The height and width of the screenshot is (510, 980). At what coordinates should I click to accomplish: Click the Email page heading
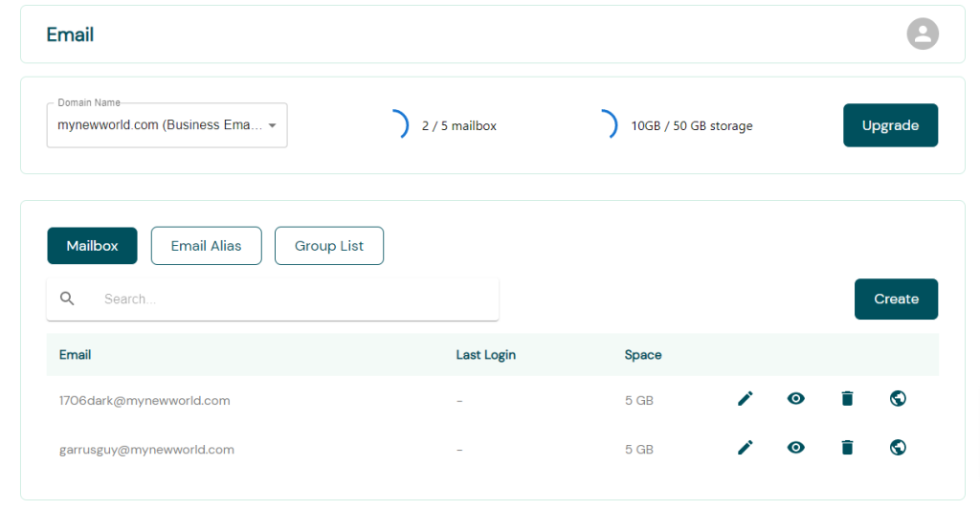(x=70, y=34)
